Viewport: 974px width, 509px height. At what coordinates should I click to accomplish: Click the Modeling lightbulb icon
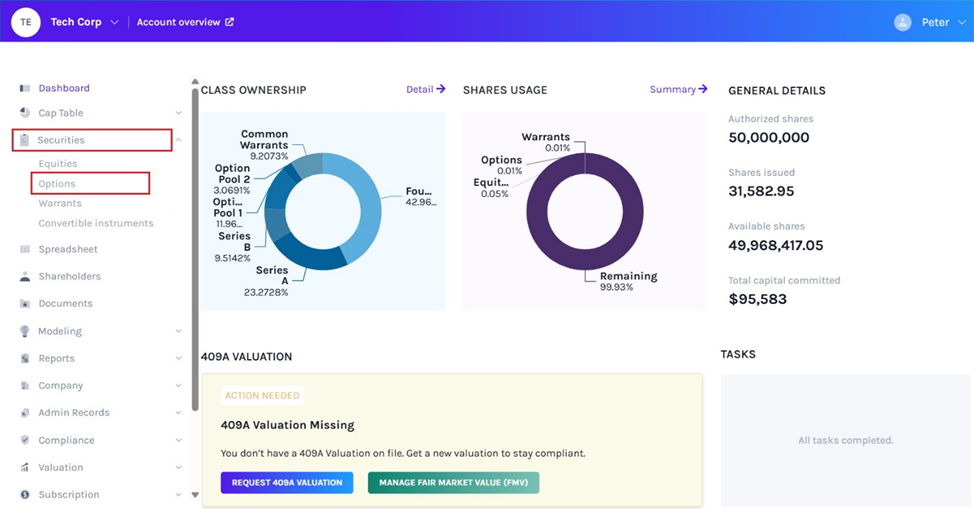25,331
